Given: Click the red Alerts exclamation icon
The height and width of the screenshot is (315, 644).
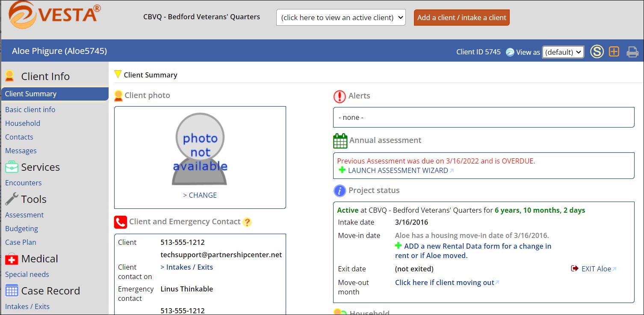Looking at the screenshot, I should (340, 96).
